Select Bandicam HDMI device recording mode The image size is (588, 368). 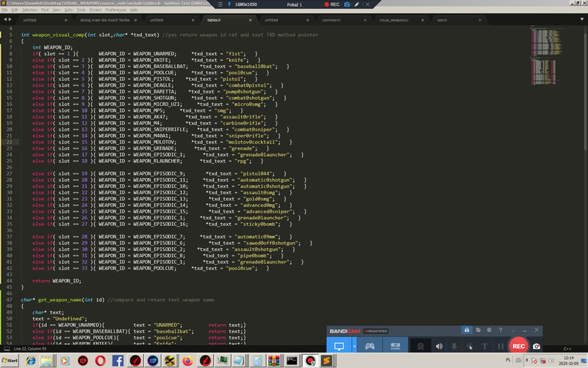click(x=395, y=346)
